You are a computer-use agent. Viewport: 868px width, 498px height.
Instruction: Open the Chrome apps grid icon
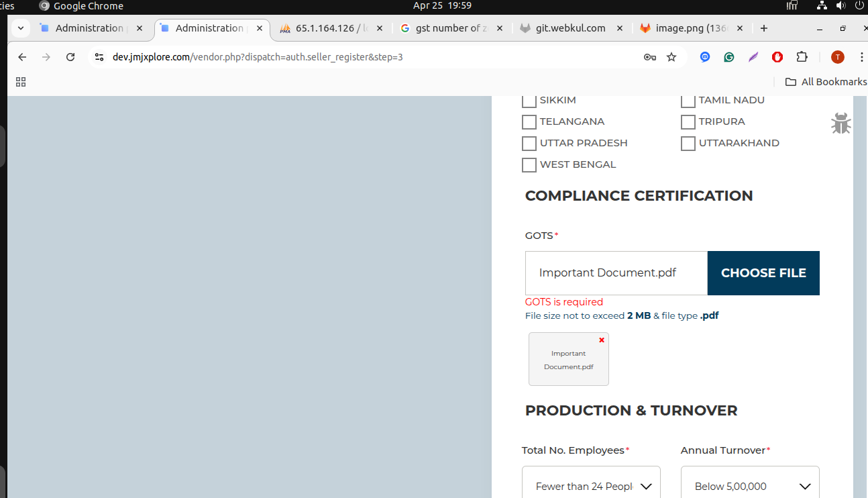pyautogui.click(x=21, y=82)
